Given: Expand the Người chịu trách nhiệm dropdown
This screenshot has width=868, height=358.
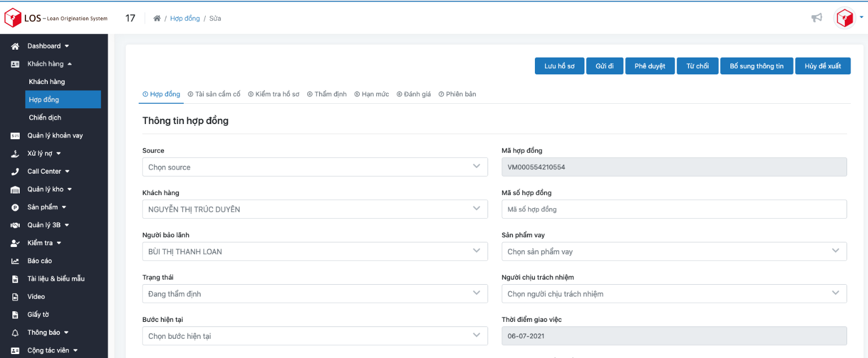Looking at the screenshot, I should pyautogui.click(x=674, y=294).
